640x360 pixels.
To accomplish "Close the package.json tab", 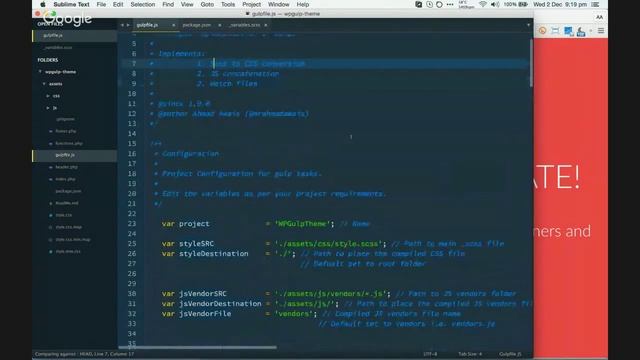I will coord(220,25).
